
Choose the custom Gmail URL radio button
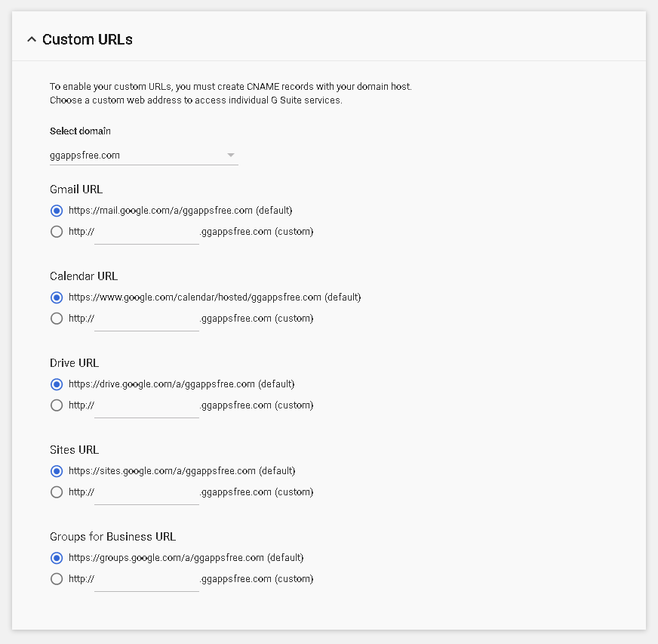pyautogui.click(x=57, y=232)
